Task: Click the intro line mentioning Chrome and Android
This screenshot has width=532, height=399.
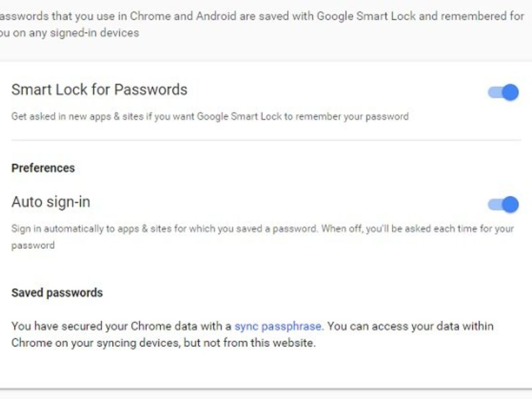Action: point(262,16)
